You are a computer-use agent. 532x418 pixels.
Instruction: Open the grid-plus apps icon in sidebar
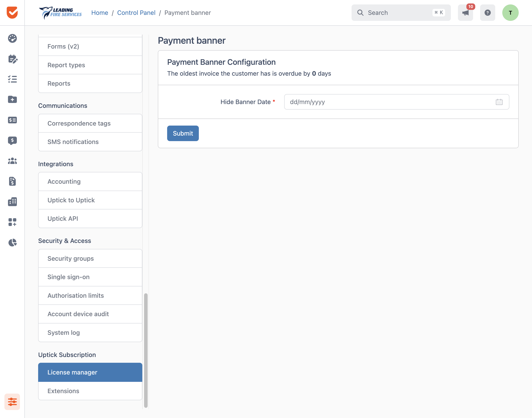pyautogui.click(x=12, y=222)
